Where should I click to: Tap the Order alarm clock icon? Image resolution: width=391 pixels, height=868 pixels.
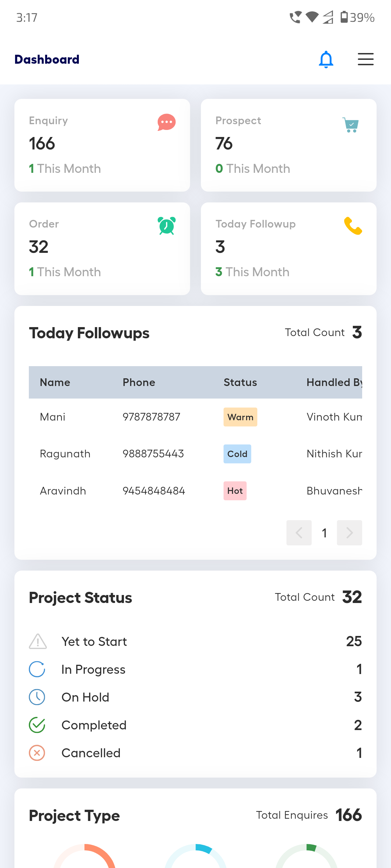point(166,226)
